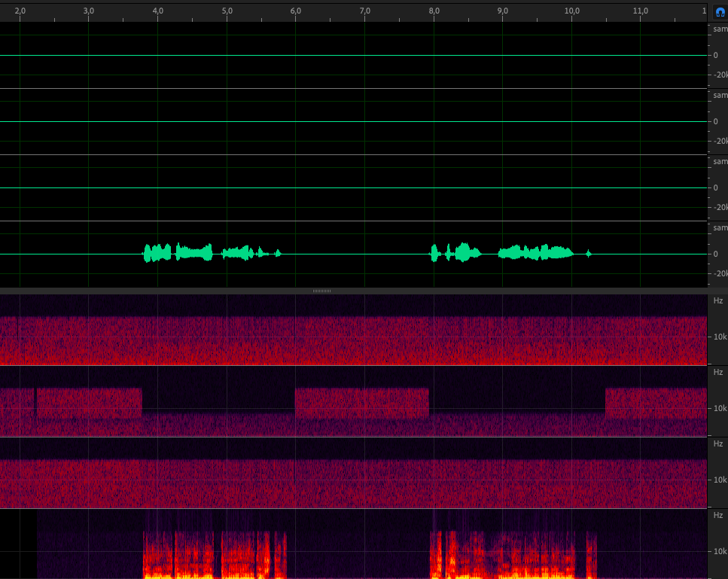The image size is (728, 579).
Task: Click the 6,0 mark on the time ruler
Action: coord(296,11)
